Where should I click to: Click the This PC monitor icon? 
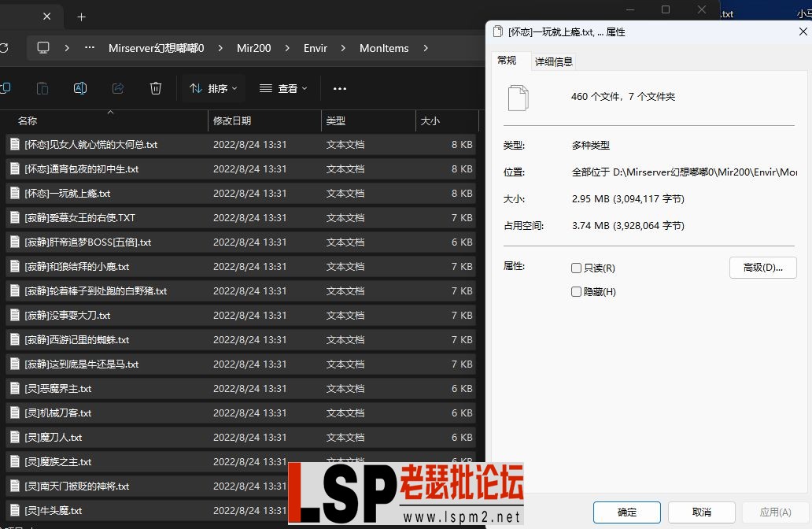coord(43,48)
